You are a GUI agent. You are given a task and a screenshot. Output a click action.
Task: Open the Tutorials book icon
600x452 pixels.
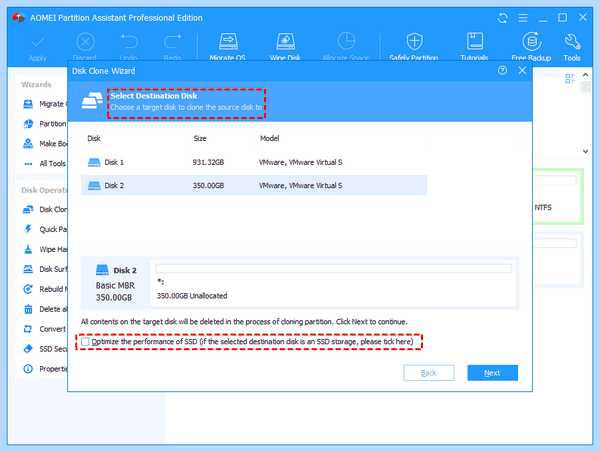474,41
